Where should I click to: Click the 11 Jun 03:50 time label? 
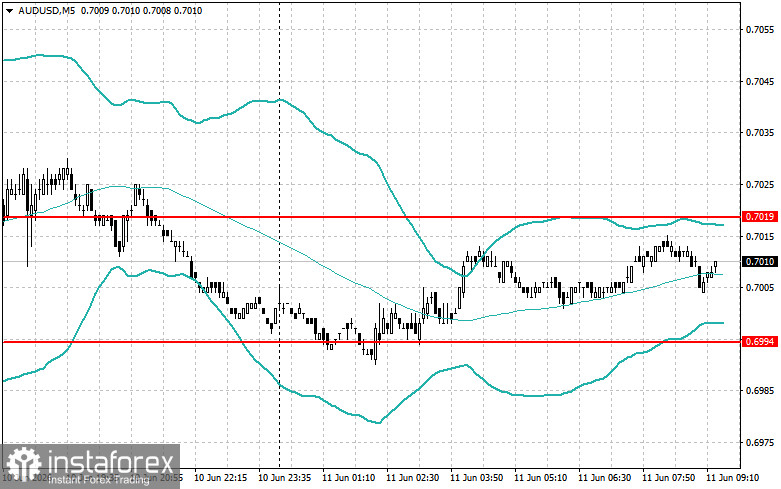[476, 478]
